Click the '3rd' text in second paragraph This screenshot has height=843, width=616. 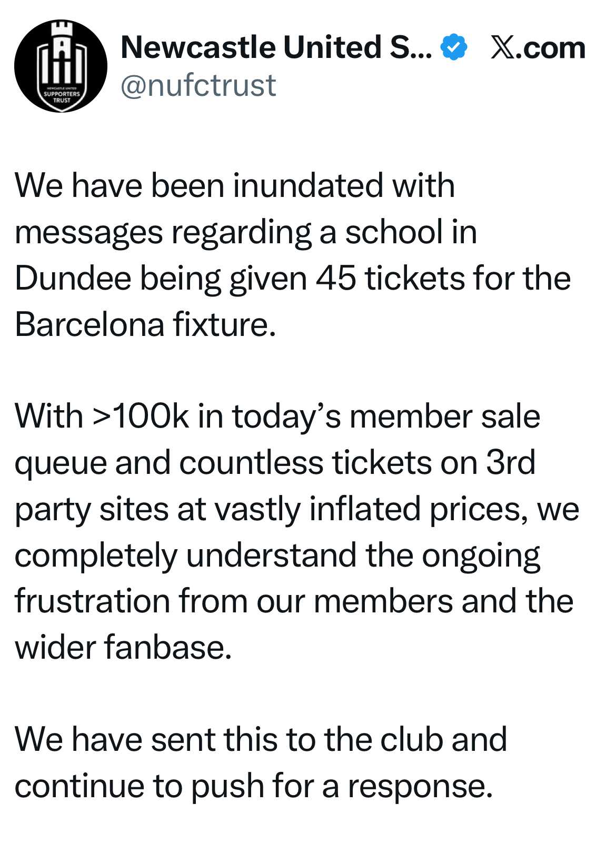pos(510,462)
